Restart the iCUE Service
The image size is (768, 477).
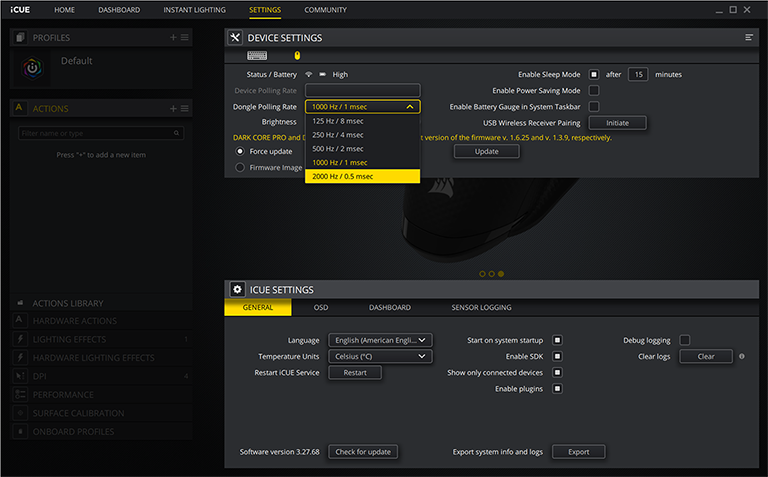[355, 372]
